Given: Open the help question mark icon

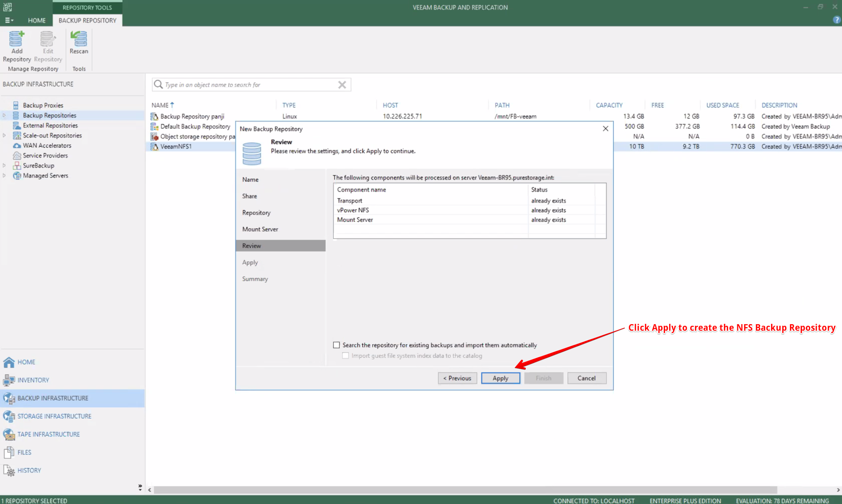Looking at the screenshot, I should 837,20.
